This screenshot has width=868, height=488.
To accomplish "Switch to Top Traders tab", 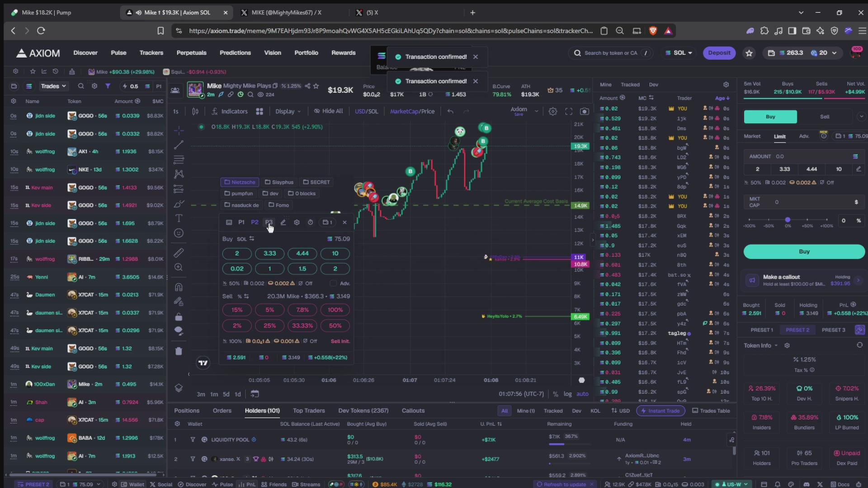I will (x=309, y=411).
